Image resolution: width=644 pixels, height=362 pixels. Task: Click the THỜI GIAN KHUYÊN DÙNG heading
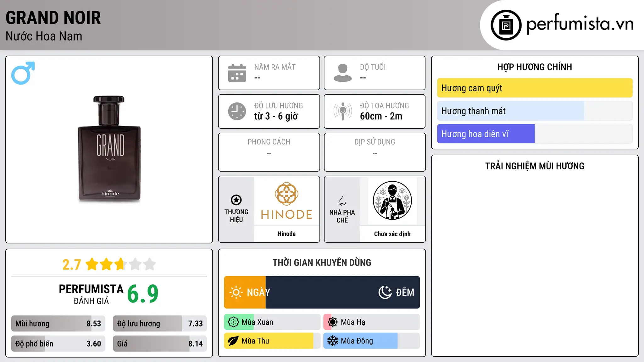(322, 263)
